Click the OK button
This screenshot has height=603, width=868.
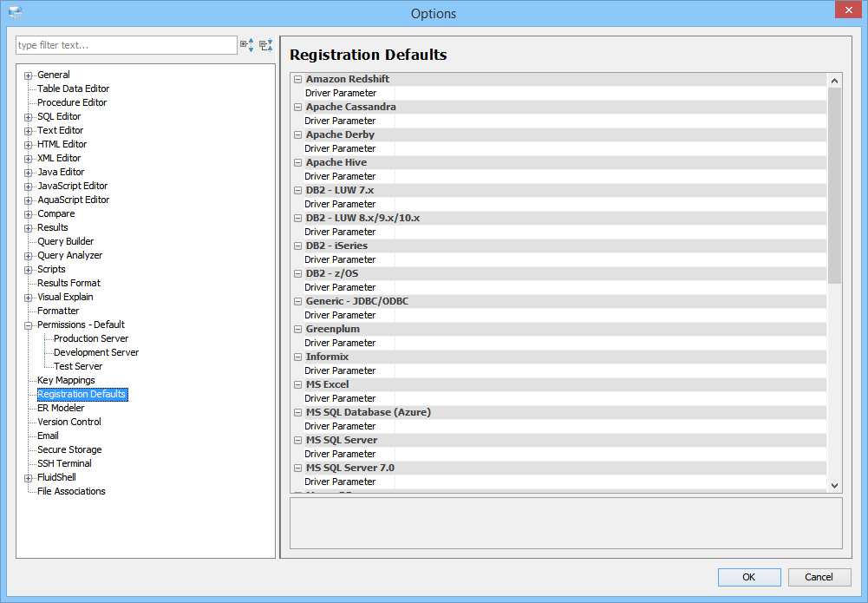coord(749,577)
